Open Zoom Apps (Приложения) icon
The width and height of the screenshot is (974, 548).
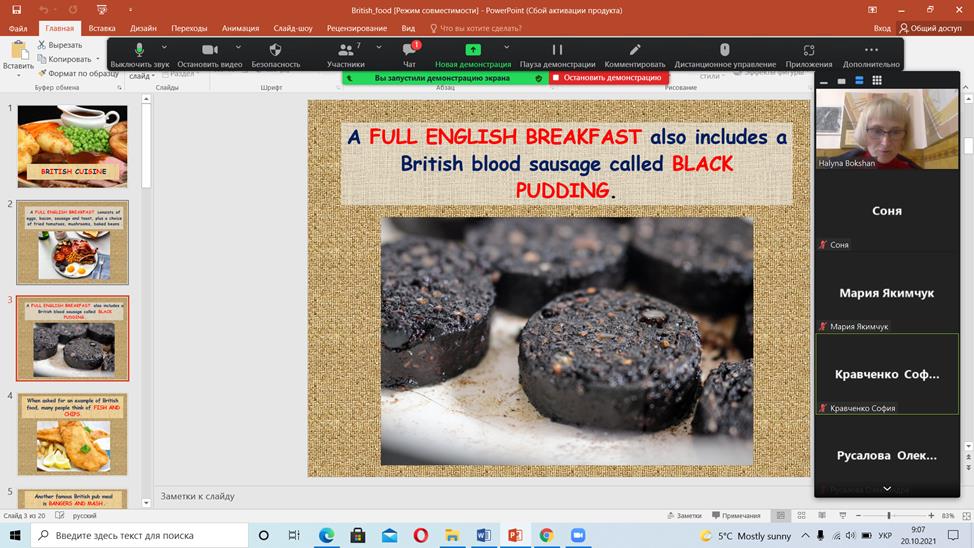click(808, 50)
